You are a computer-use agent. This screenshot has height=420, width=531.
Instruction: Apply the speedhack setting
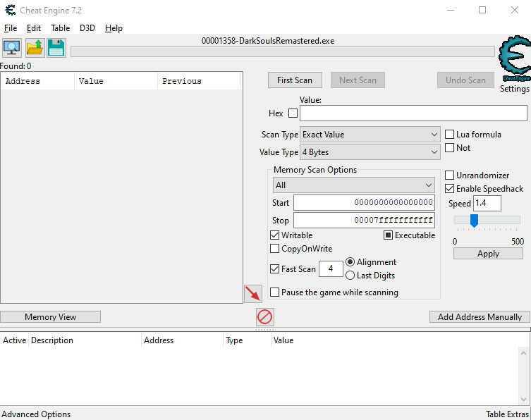coord(488,254)
